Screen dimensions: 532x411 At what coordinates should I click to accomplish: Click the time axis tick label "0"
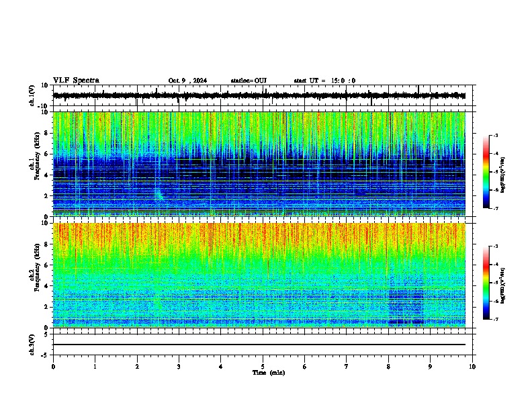(x=53, y=367)
